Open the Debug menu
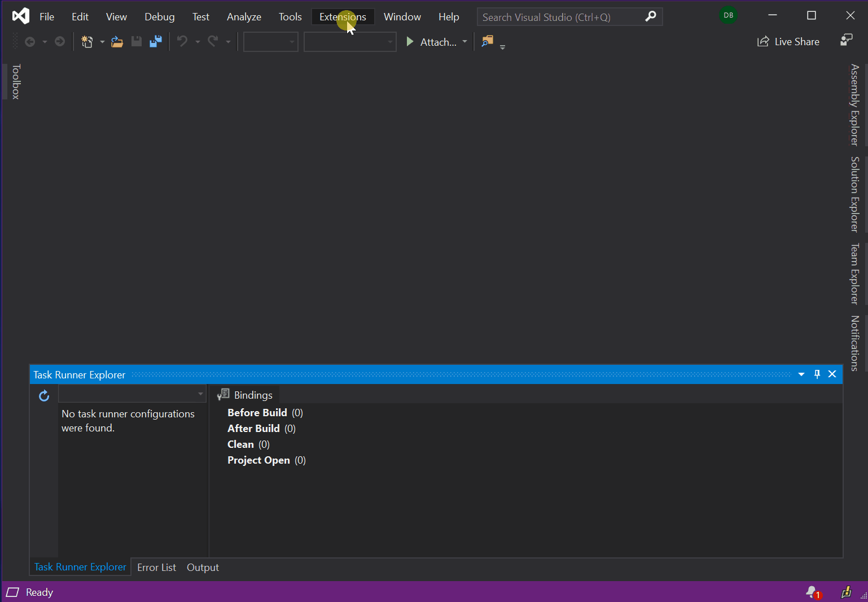Image resolution: width=868 pixels, height=602 pixels. tap(160, 17)
